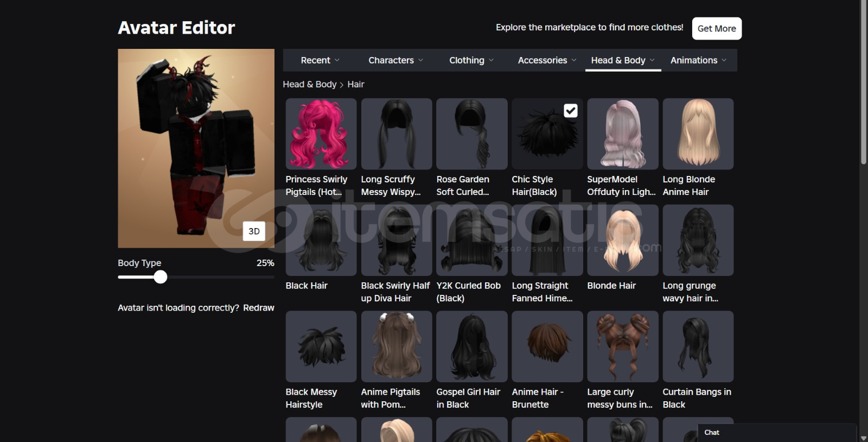
Task: Select the Anime Hair - Brunette thumbnail
Action: (x=547, y=346)
